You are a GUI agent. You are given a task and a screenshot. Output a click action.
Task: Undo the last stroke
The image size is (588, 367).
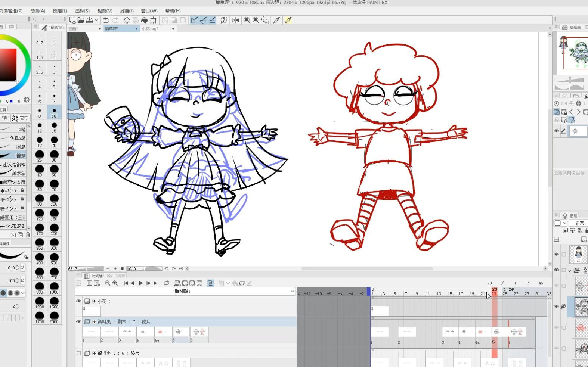[x=106, y=20]
